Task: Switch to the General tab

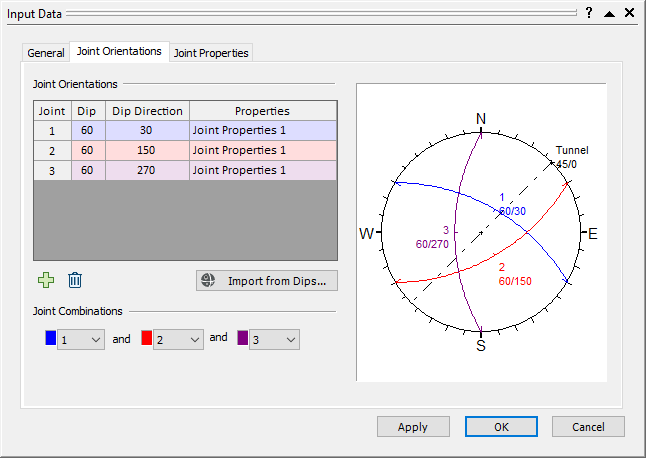Action: click(x=46, y=53)
